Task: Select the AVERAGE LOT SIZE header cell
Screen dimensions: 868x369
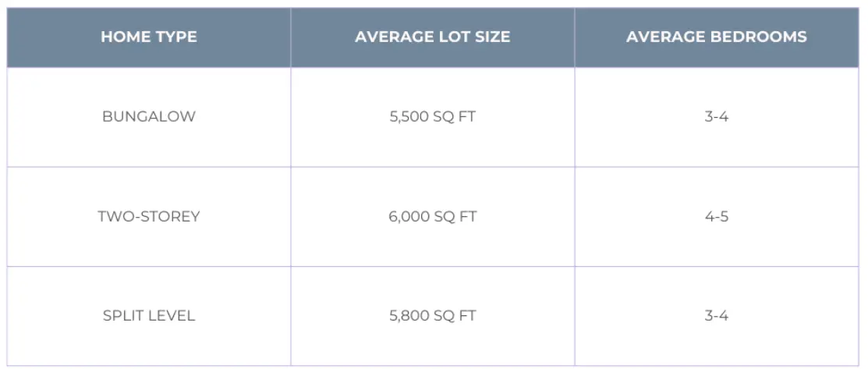Action: coord(433,37)
